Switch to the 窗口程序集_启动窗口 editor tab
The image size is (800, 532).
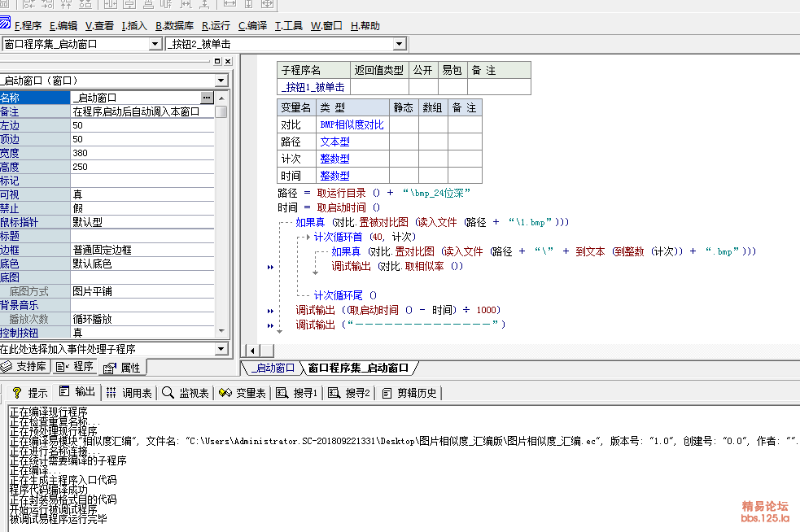[359, 368]
